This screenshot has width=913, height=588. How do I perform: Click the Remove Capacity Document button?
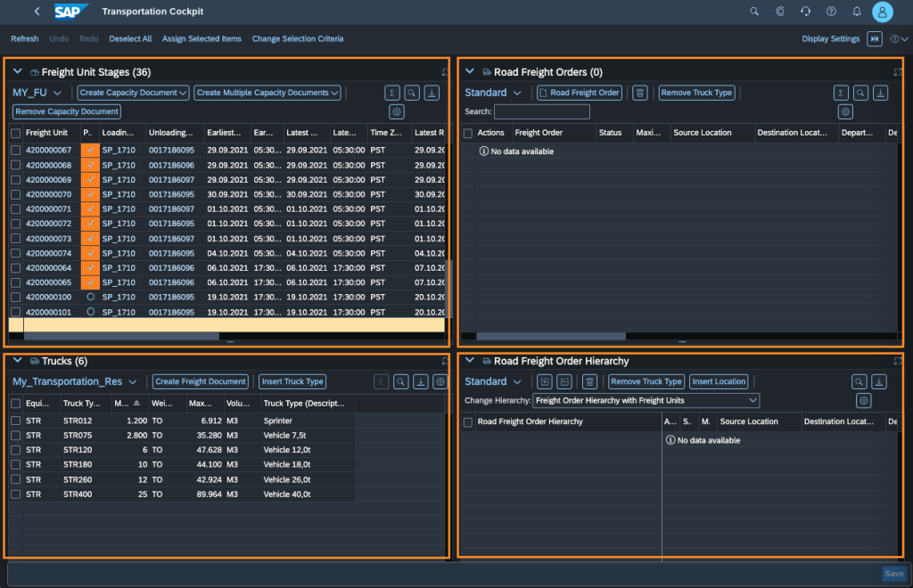tap(67, 111)
